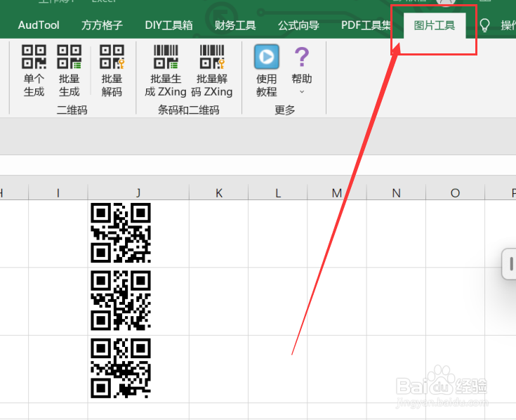The height and width of the screenshot is (420, 516).
Task: Open the 使用教程 tutorial video
Action: (267, 70)
